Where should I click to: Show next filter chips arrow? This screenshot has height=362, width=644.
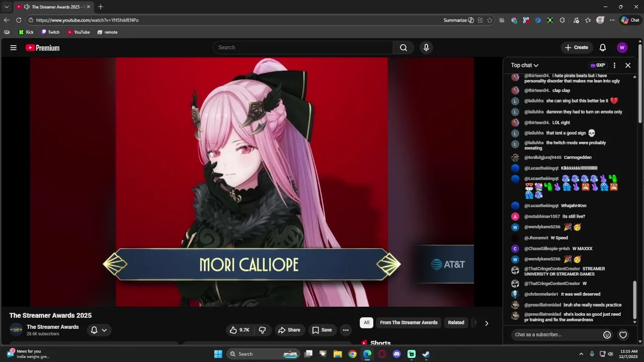point(487,323)
